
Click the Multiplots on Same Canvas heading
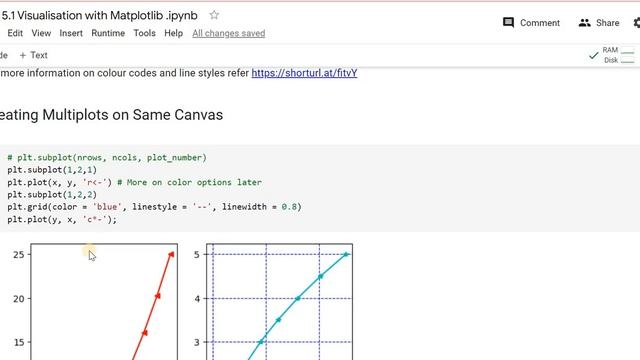111,115
